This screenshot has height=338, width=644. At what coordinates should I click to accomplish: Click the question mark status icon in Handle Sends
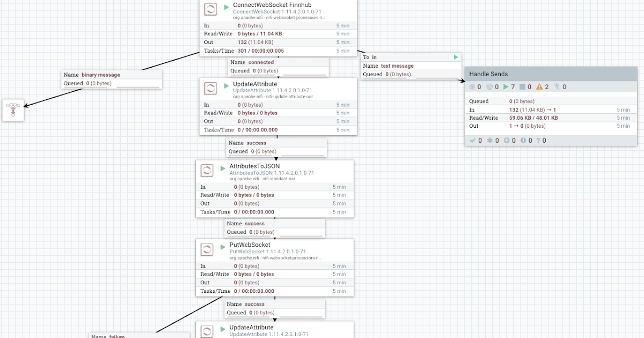539,140
